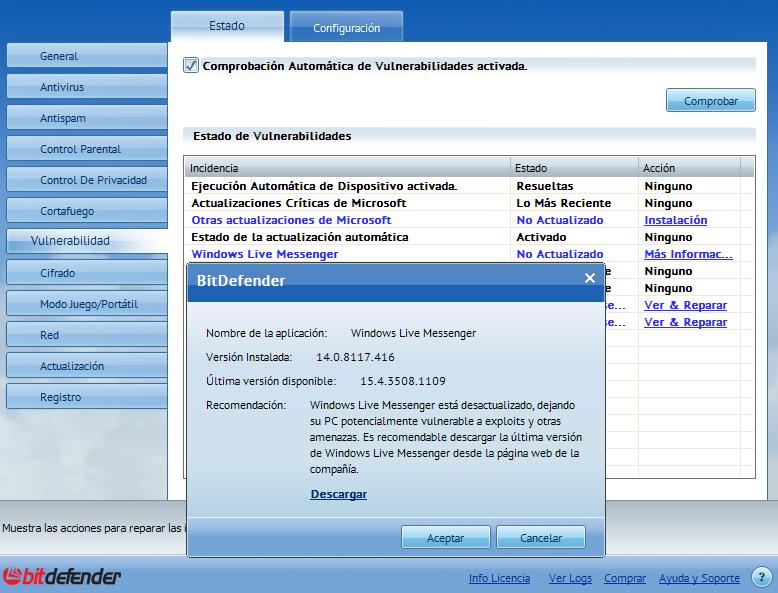778x593 pixels.
Task: Click the Estado column header
Action: 575,168
